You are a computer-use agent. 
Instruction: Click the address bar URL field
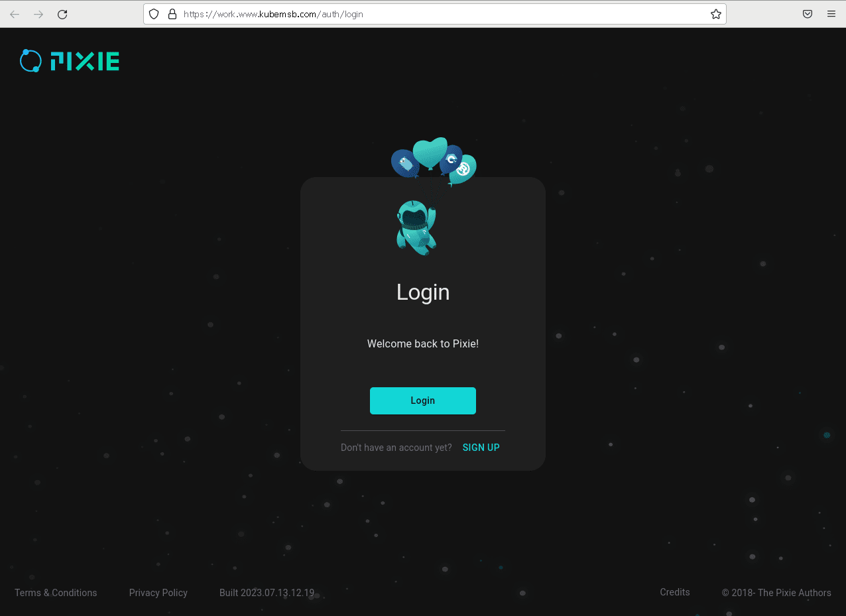435,14
